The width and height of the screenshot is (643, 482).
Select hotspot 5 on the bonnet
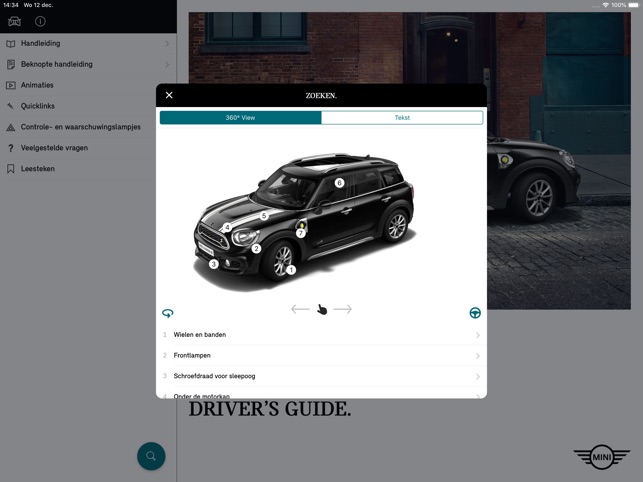coord(264,215)
